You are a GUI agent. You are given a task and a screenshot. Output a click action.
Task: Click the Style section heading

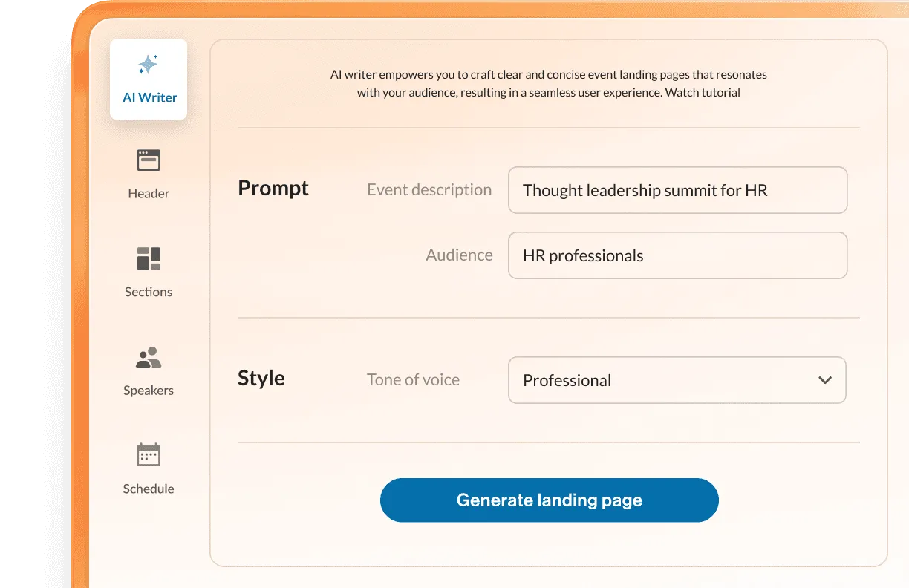[261, 378]
